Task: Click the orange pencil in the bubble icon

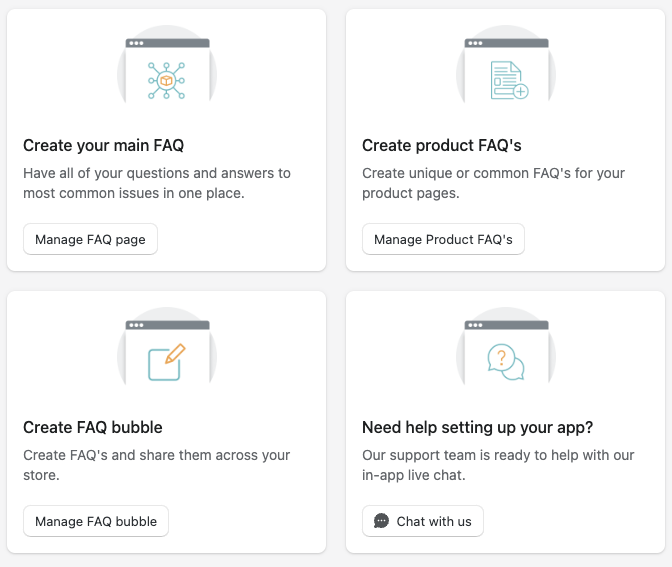Action: coord(175,354)
